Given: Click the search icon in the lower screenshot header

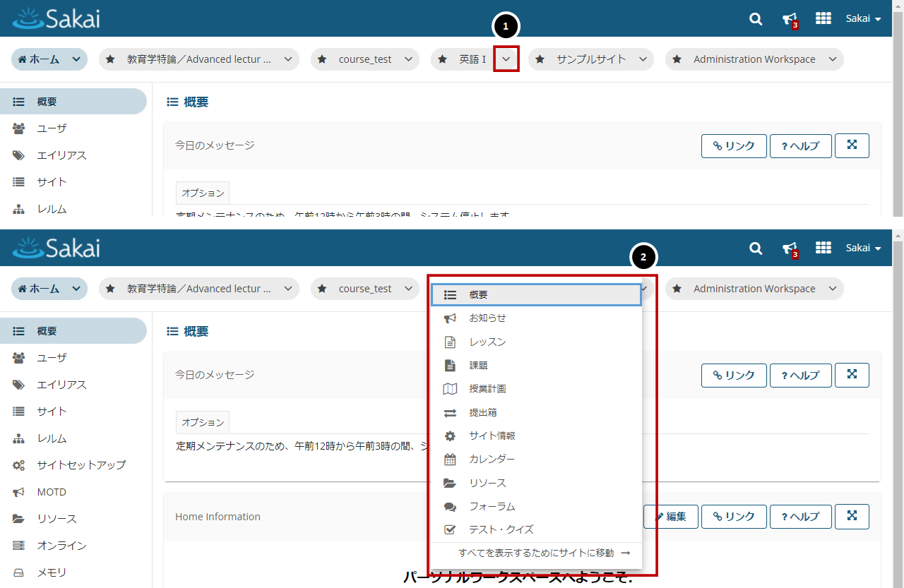Looking at the screenshot, I should [756, 248].
